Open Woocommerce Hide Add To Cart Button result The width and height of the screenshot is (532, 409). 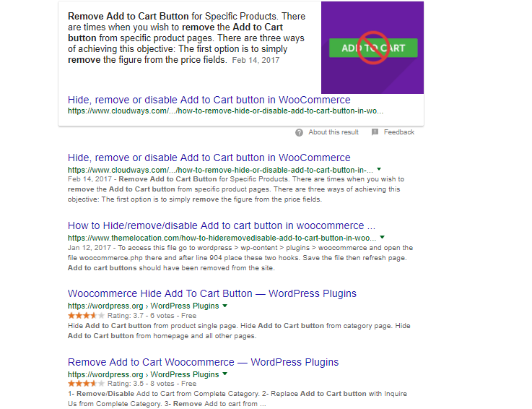(212, 293)
